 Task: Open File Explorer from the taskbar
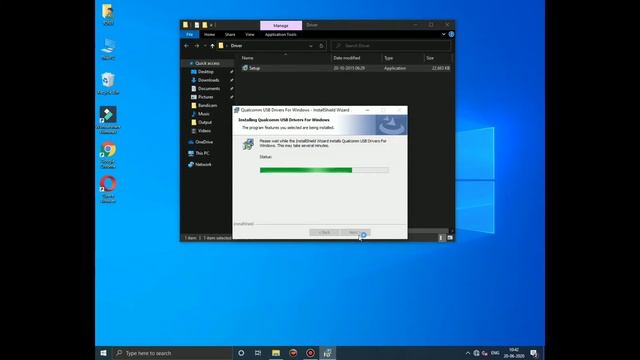[x=276, y=353]
